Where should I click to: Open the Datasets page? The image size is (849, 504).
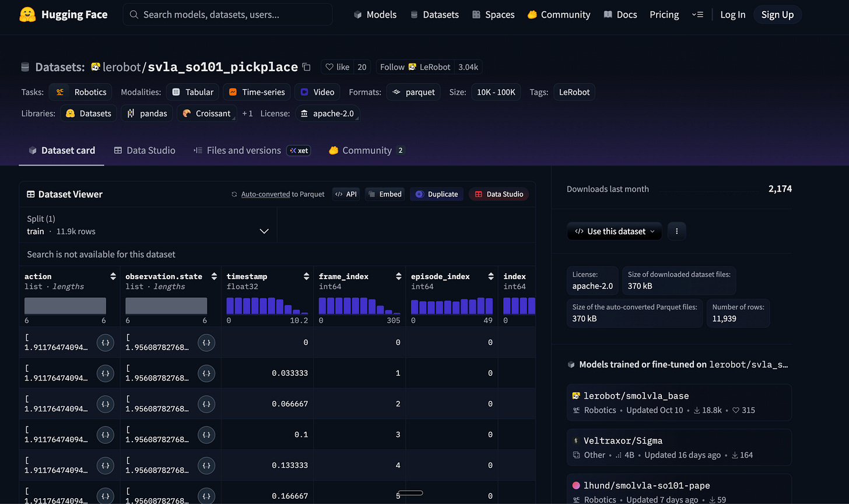point(434,15)
